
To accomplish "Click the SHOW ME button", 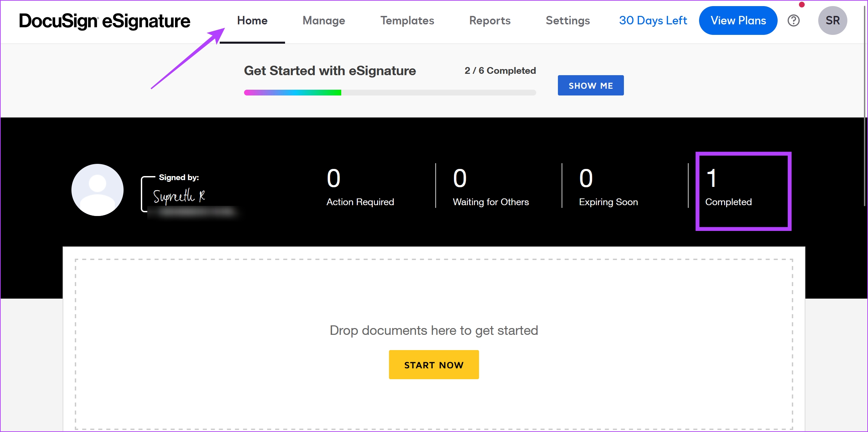I will (x=591, y=85).
